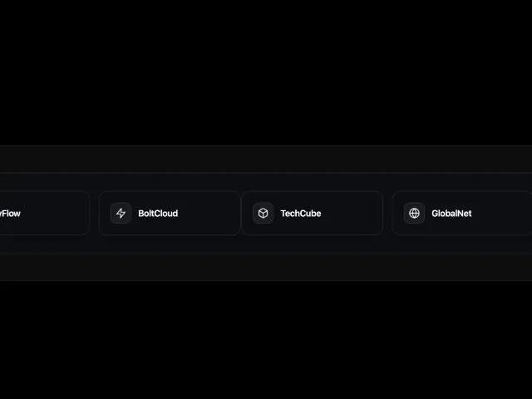
Task: Select the lightning bolt icon tile beside BoltCloud
Action: 121,213
